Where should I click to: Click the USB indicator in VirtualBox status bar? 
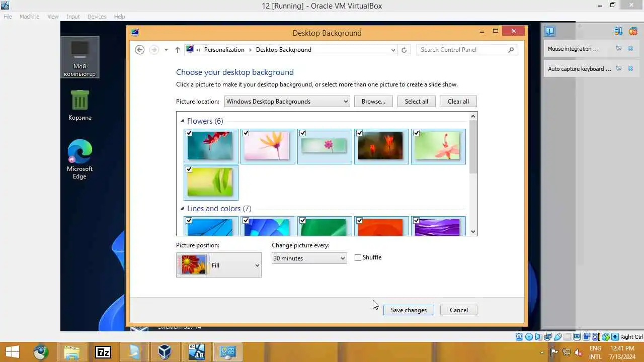point(557,337)
